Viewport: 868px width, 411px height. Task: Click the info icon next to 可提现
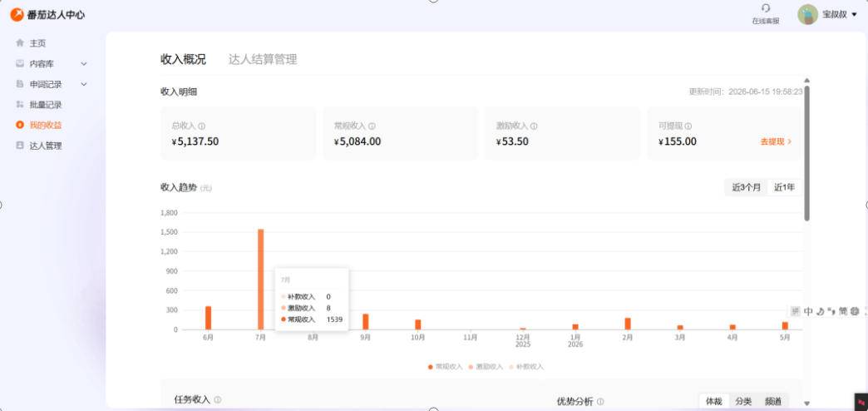(x=688, y=126)
